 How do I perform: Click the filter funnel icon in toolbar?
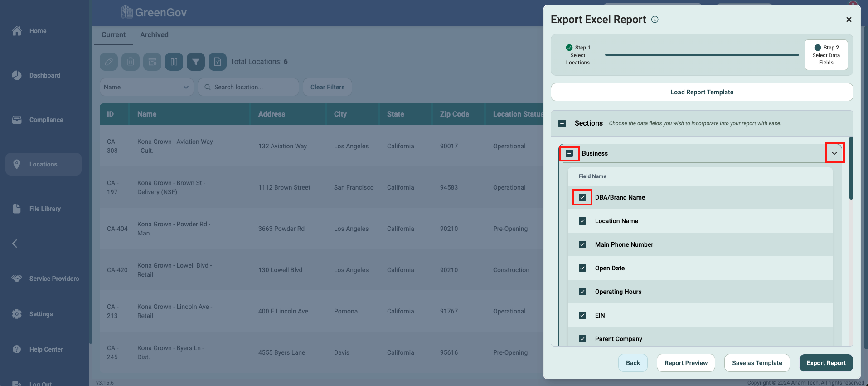196,62
